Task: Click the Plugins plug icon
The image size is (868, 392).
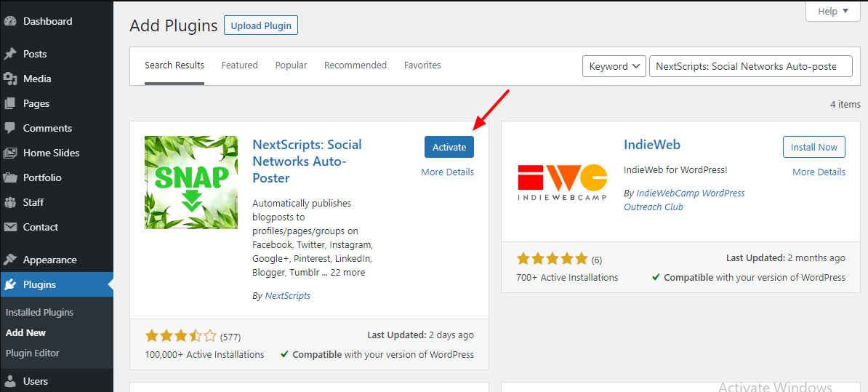Action: point(10,285)
